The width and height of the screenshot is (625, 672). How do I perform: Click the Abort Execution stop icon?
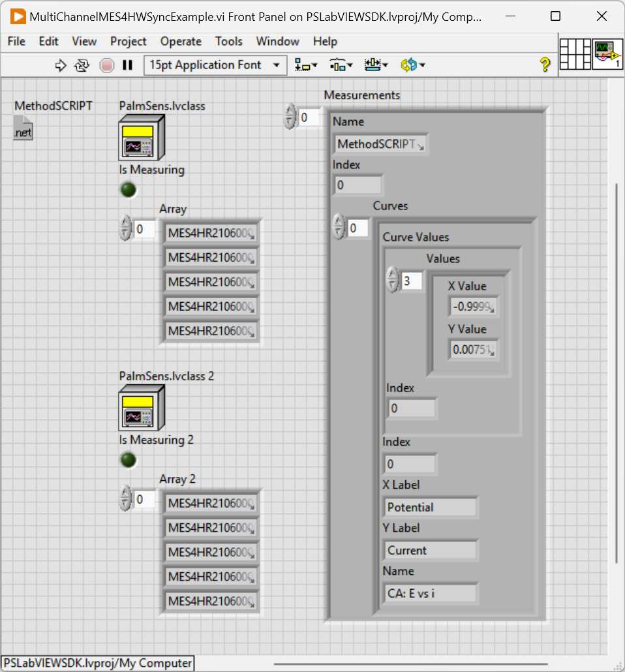click(106, 65)
